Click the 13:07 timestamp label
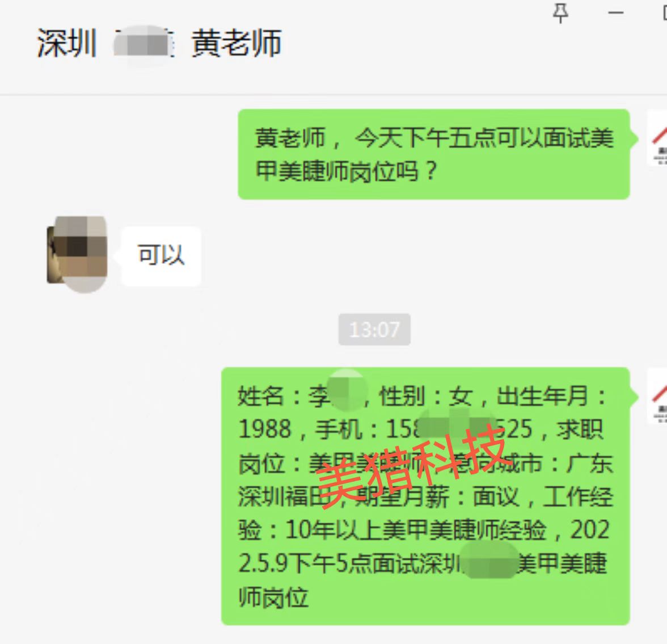Viewport: 667px width, 644px height. pos(374,330)
